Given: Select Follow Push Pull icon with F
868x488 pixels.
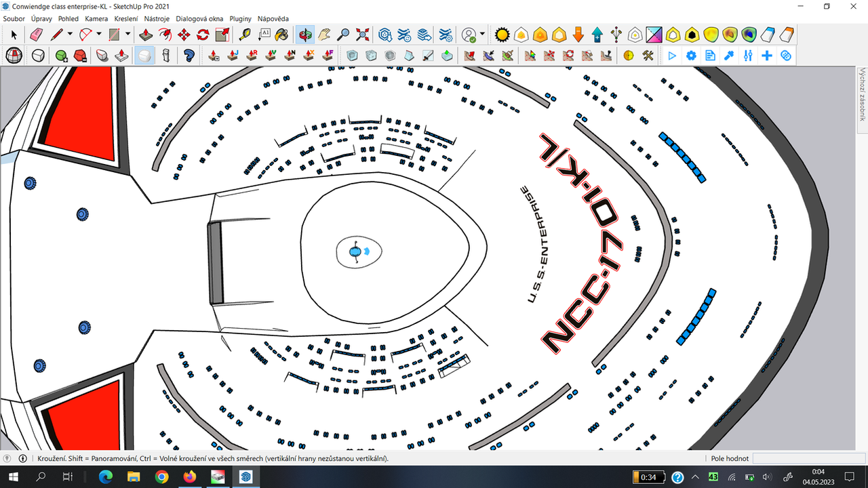Looking at the screenshot, I should coord(328,56).
